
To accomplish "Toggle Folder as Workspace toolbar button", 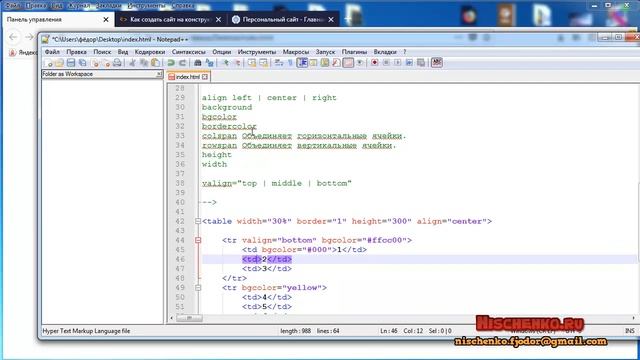I will pyautogui.click(x=348, y=63).
